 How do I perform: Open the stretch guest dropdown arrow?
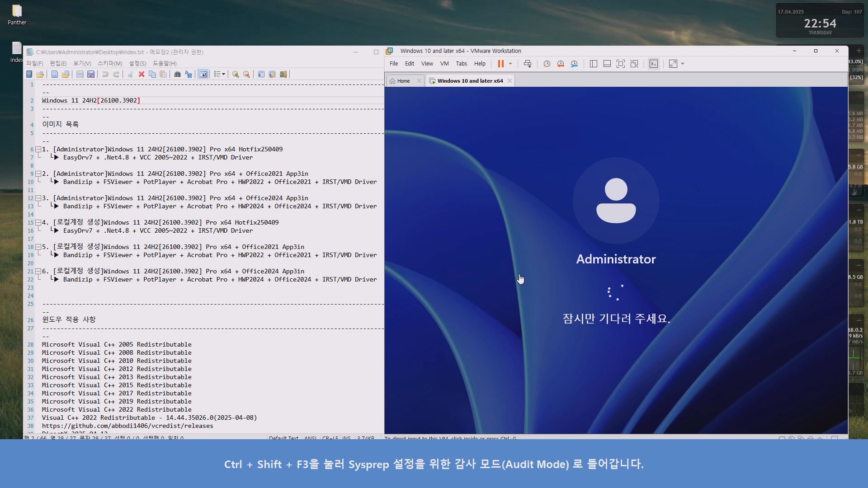683,64
